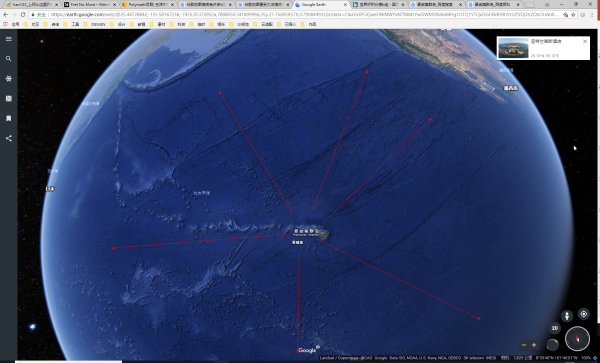Click the Share icon in sidebar
Image resolution: width=600 pixels, height=363 pixels.
pos(8,138)
